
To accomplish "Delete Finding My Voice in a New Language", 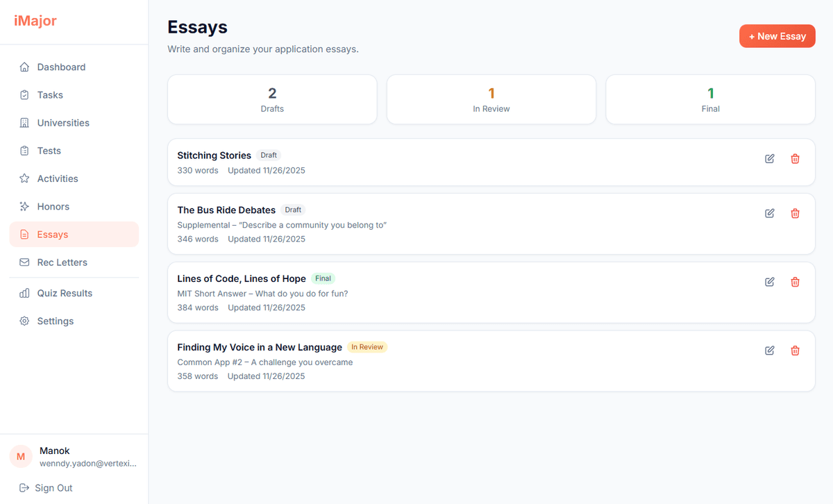I will pyautogui.click(x=795, y=351).
